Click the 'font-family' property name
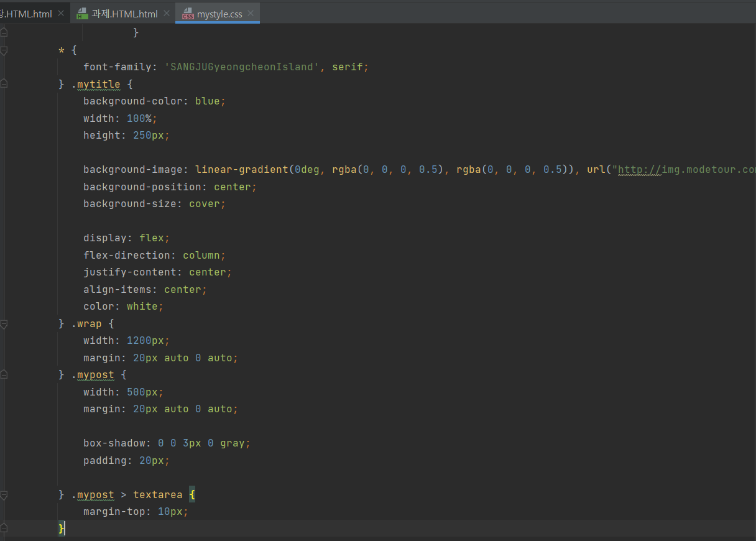 coord(118,67)
